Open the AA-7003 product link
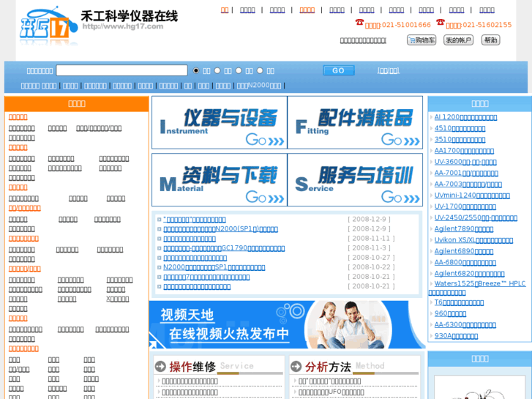 468,184
